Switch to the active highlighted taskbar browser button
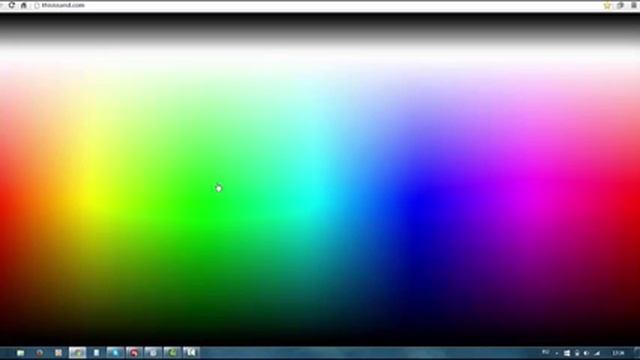Image resolution: width=640 pixels, height=360 pixels. point(78,353)
